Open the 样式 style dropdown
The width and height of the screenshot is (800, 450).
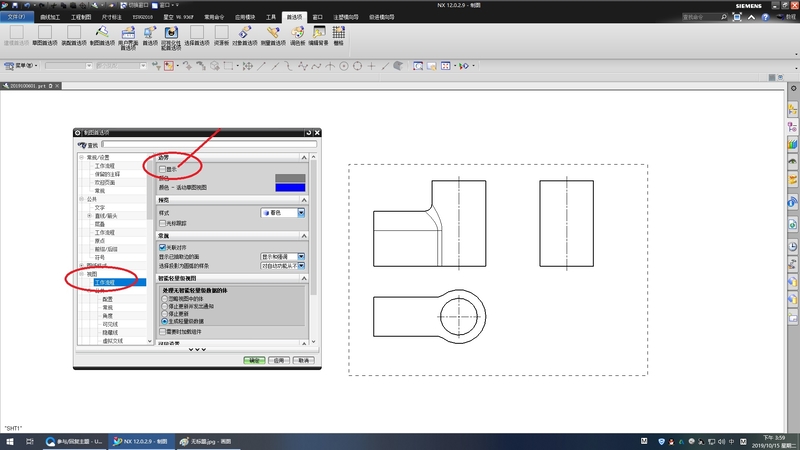point(283,213)
